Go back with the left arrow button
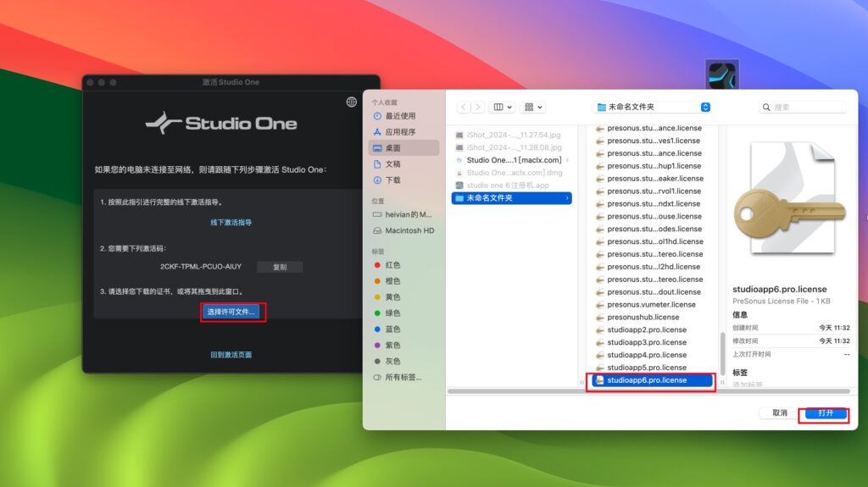 [464, 108]
